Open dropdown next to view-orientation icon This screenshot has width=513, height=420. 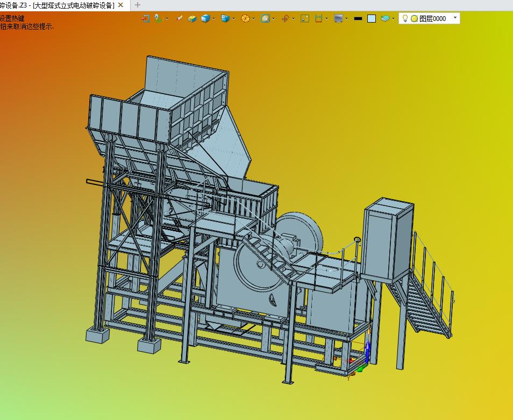(233, 19)
